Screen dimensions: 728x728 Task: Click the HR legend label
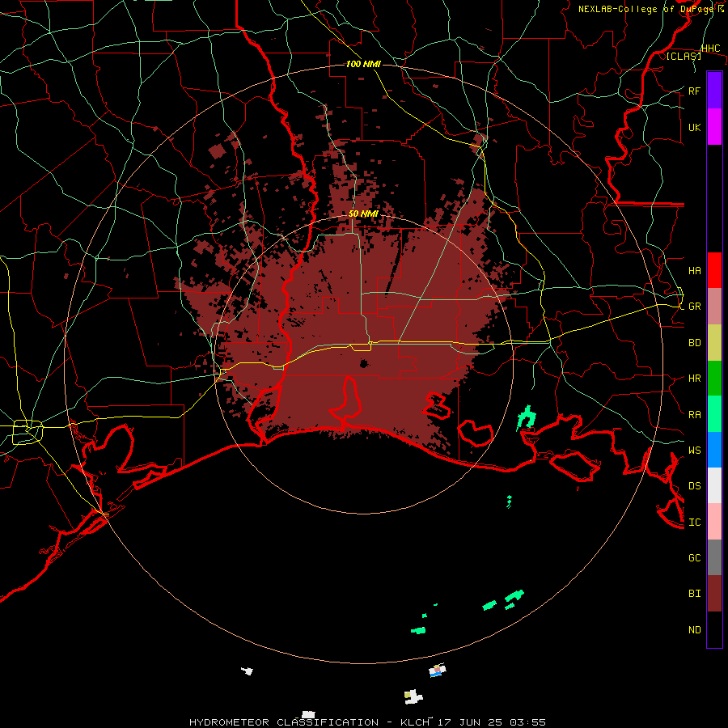[694, 379]
